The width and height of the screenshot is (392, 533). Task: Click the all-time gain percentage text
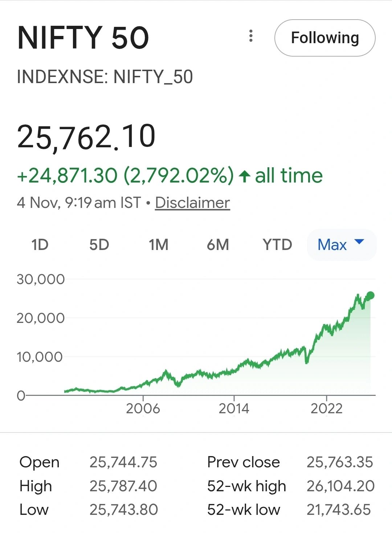[x=179, y=176]
